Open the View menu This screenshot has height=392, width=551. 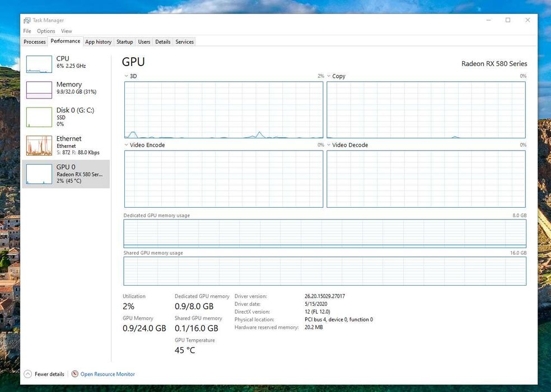point(67,31)
